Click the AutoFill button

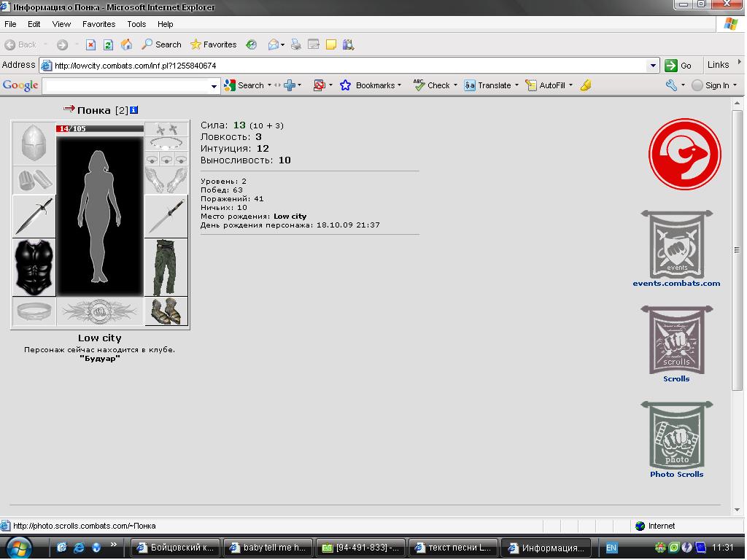[x=545, y=86]
